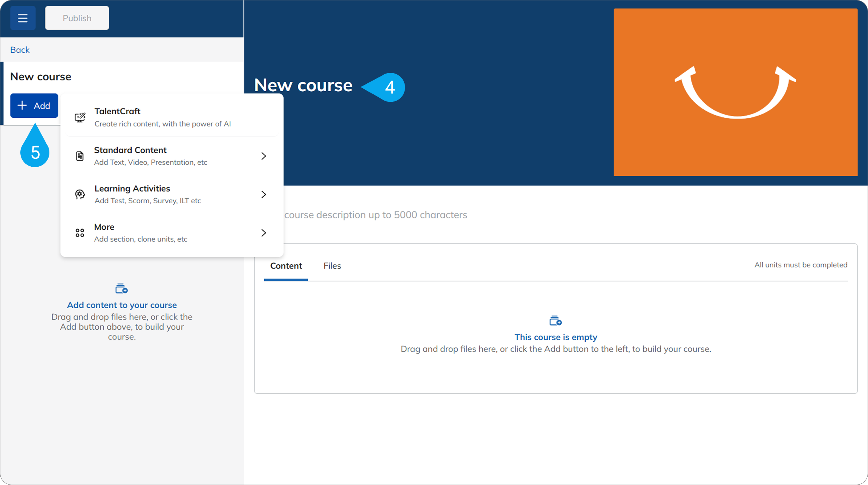Open the hamburger menu icon
Screen dimensions: 868x485
click(23, 18)
